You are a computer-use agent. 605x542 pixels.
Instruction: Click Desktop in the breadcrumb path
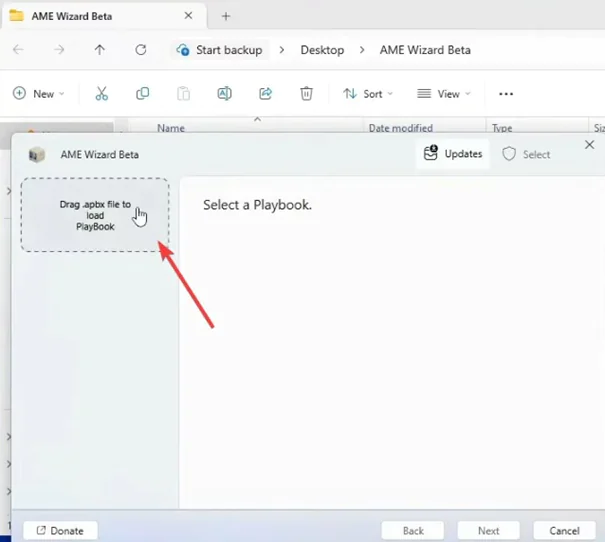(x=322, y=50)
